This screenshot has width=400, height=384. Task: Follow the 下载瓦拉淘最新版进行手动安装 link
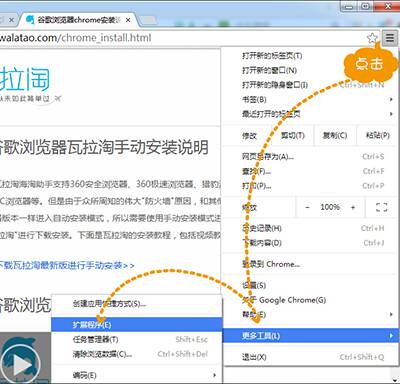tap(67, 266)
